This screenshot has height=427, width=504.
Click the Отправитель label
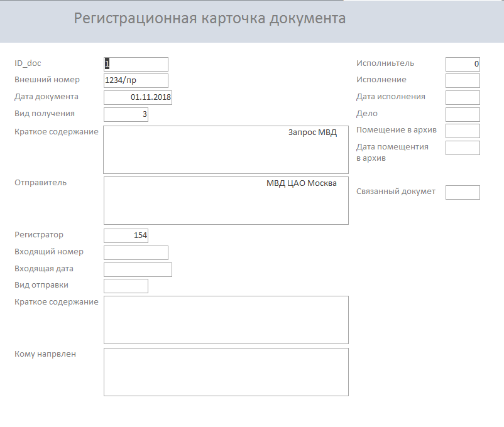(40, 183)
